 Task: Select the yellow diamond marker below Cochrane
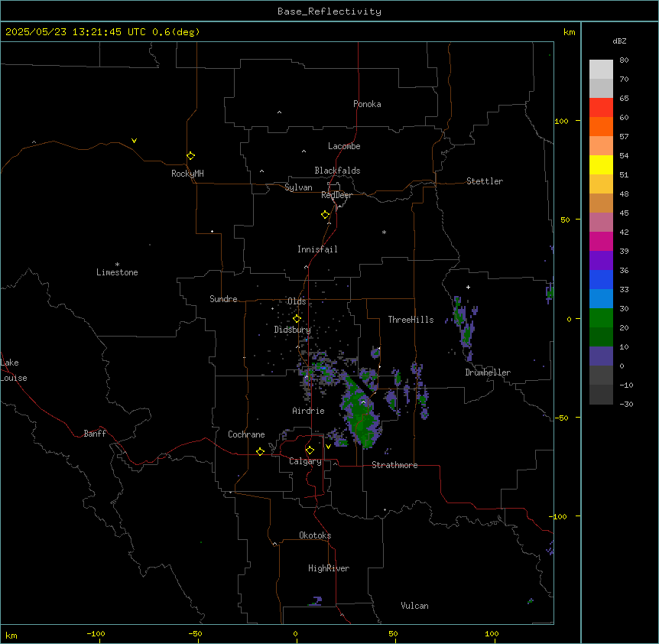(260, 451)
